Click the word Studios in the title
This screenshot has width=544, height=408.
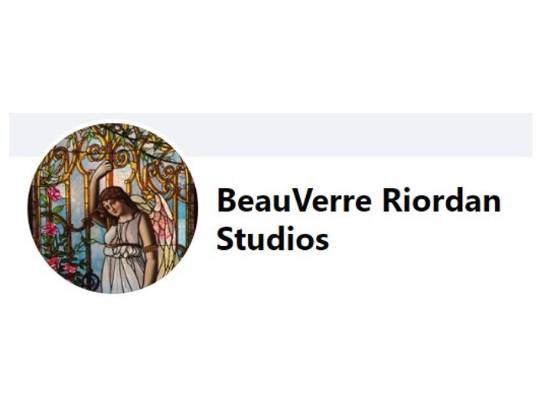[x=273, y=238]
